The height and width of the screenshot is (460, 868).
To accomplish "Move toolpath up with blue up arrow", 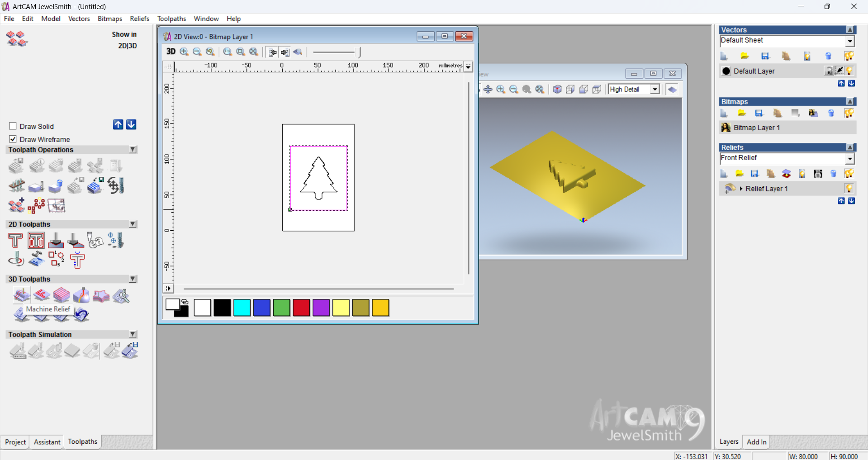I will click(x=118, y=125).
